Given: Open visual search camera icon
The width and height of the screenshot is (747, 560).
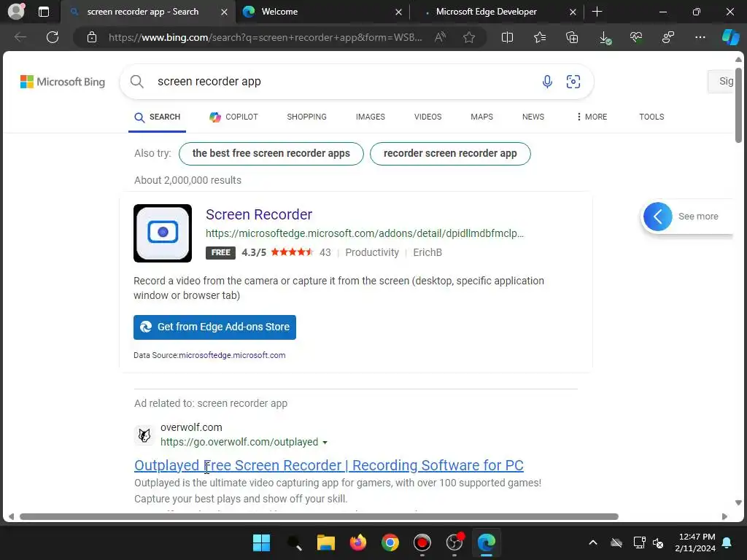Looking at the screenshot, I should pyautogui.click(x=573, y=82).
